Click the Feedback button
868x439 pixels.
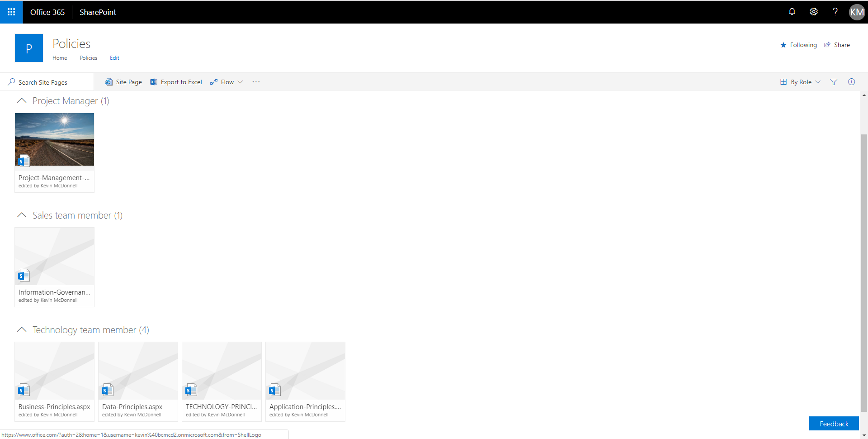tap(834, 424)
